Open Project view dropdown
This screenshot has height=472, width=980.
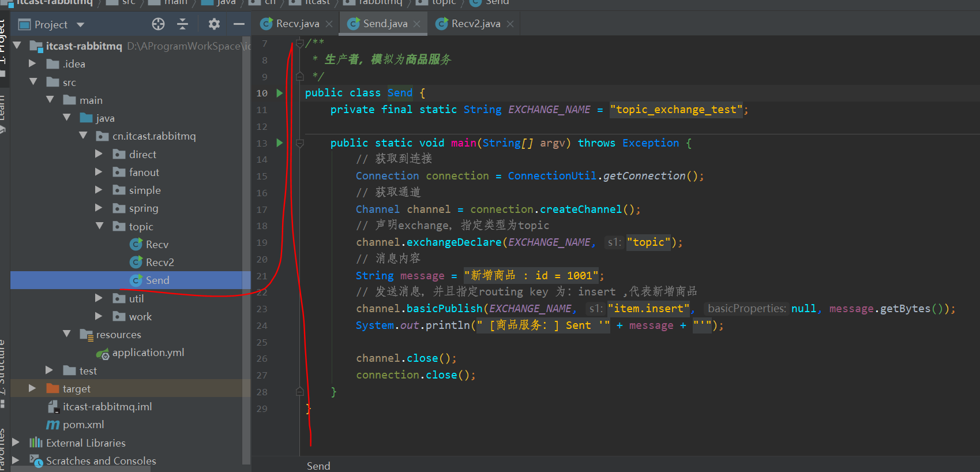click(x=80, y=25)
